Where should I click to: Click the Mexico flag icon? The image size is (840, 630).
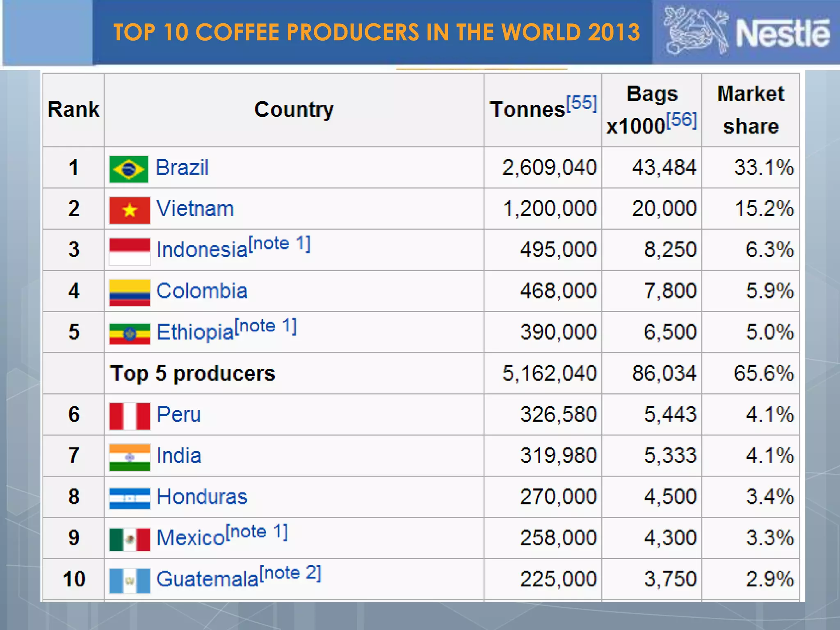[x=130, y=540]
